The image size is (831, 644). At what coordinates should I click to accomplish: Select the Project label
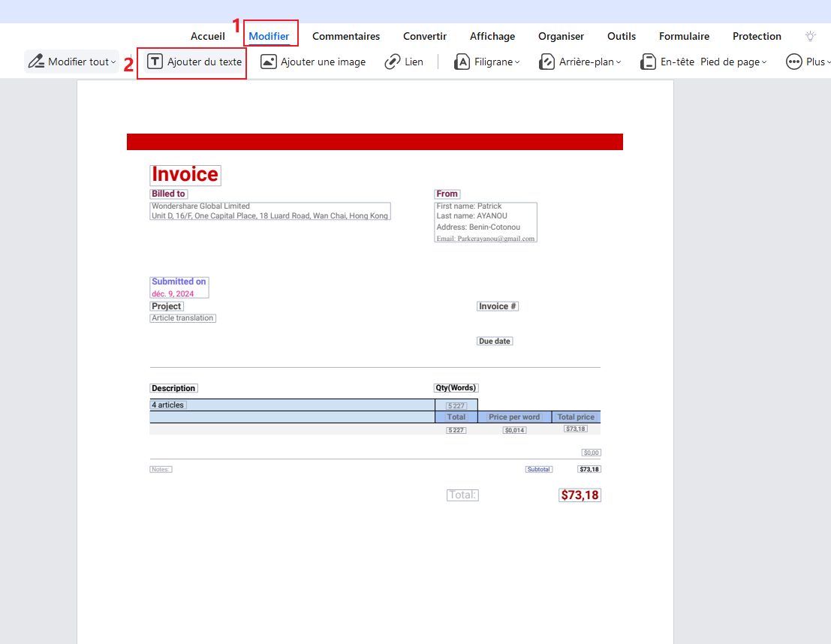(x=167, y=306)
